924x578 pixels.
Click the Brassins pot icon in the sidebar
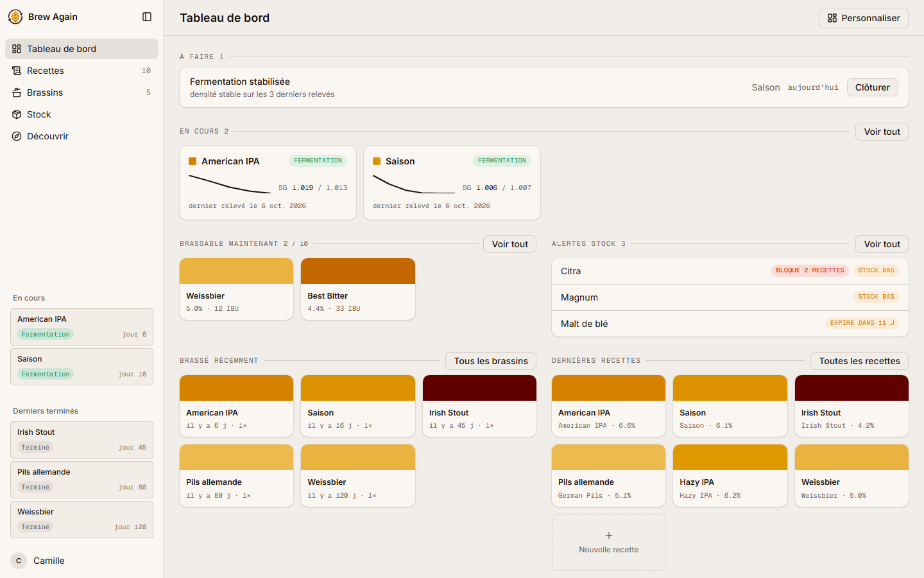pos(17,92)
